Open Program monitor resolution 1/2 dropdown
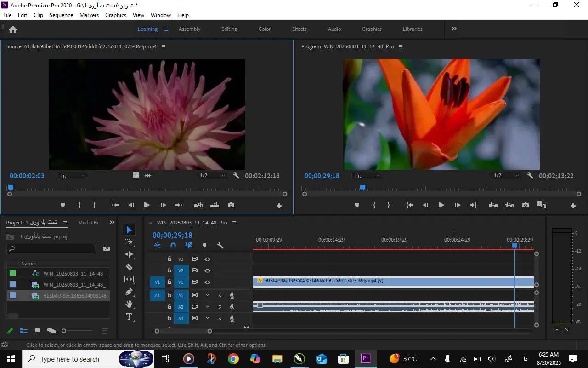This screenshot has height=368, width=588. (506, 176)
